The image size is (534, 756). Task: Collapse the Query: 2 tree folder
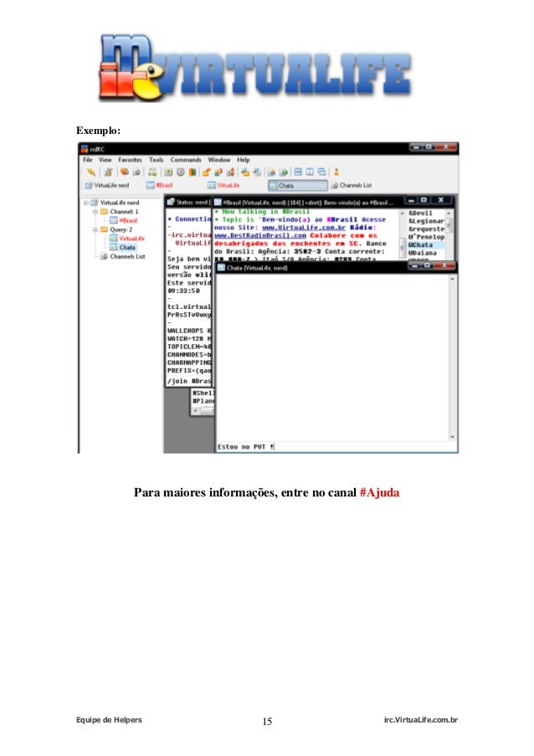[95, 230]
